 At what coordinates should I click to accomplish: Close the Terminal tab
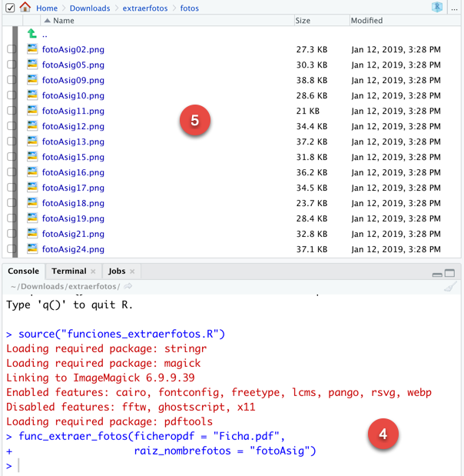[93, 271]
